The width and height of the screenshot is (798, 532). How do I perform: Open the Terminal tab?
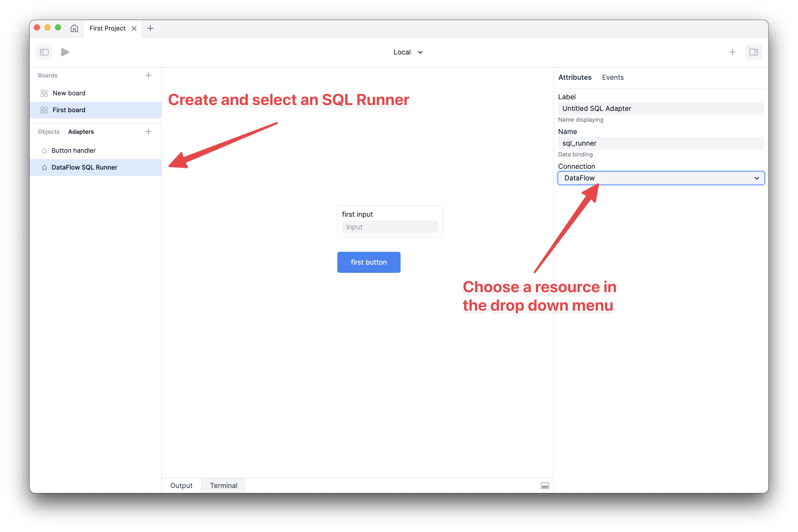[223, 486]
